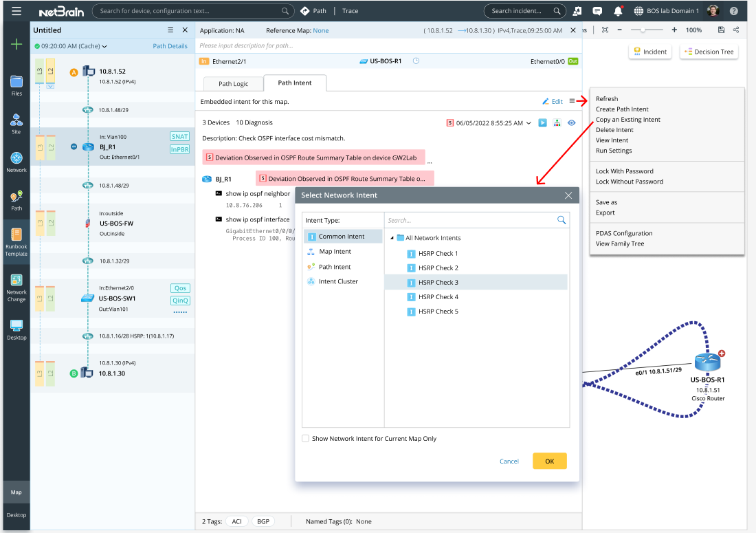Choose Create Path Intent menu item
Screen dimensions: 756x533
click(622, 109)
